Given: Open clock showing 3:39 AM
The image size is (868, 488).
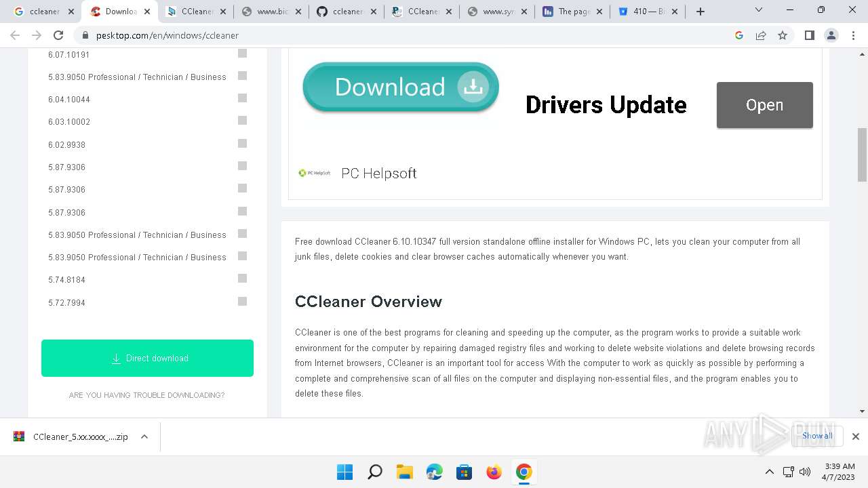Looking at the screenshot, I should point(840,472).
